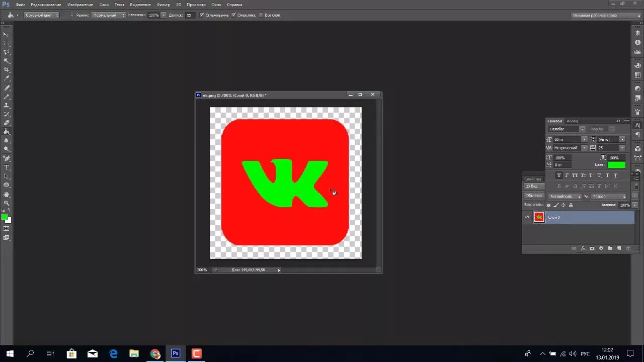This screenshot has height=362, width=644.
Task: Toggle Quick Mask mode icon
Action: pos(7,228)
